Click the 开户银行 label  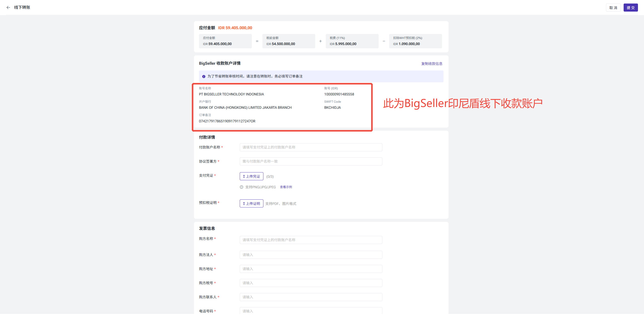click(205, 102)
